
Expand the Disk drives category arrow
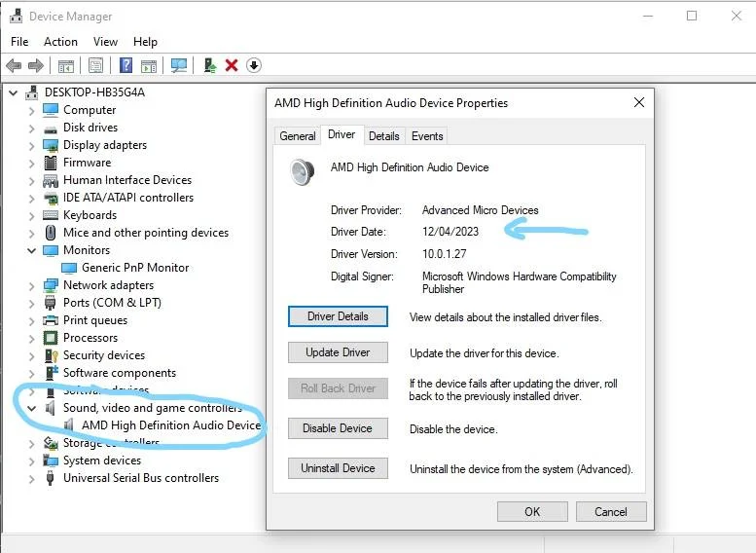31,129
